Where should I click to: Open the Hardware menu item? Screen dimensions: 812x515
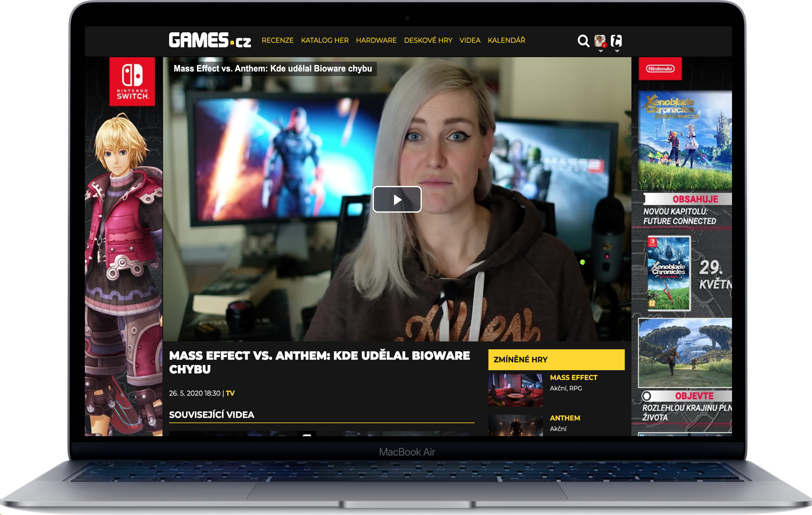click(x=376, y=40)
